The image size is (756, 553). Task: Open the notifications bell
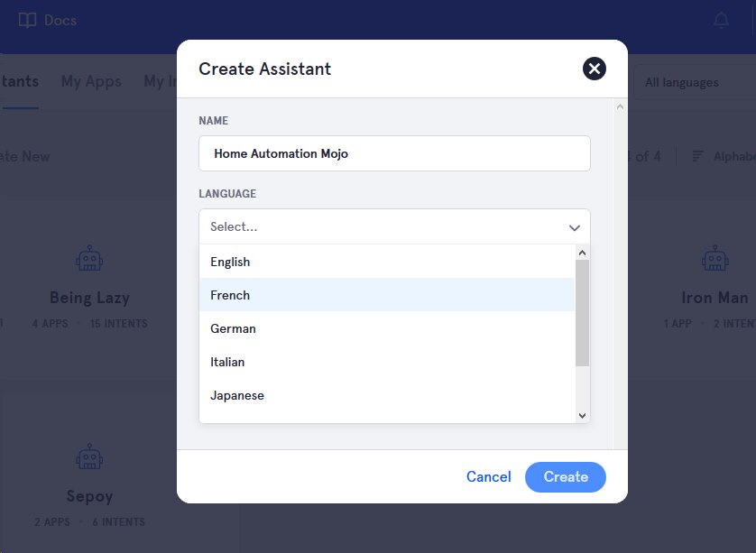(x=721, y=20)
